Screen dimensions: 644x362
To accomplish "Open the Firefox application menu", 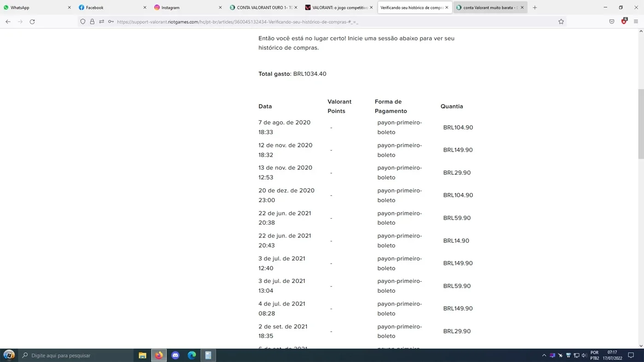I will tap(636, 22).
